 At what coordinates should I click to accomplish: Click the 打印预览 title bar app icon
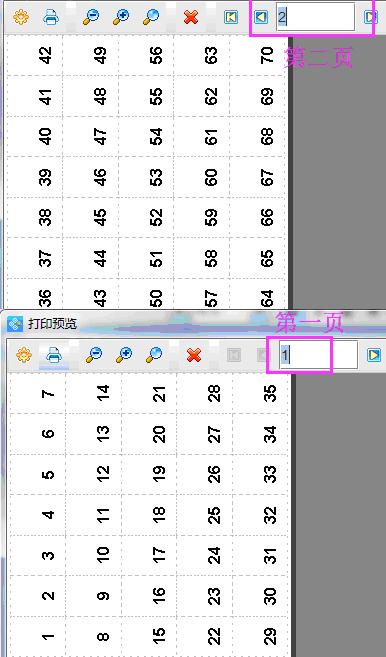coord(15,323)
